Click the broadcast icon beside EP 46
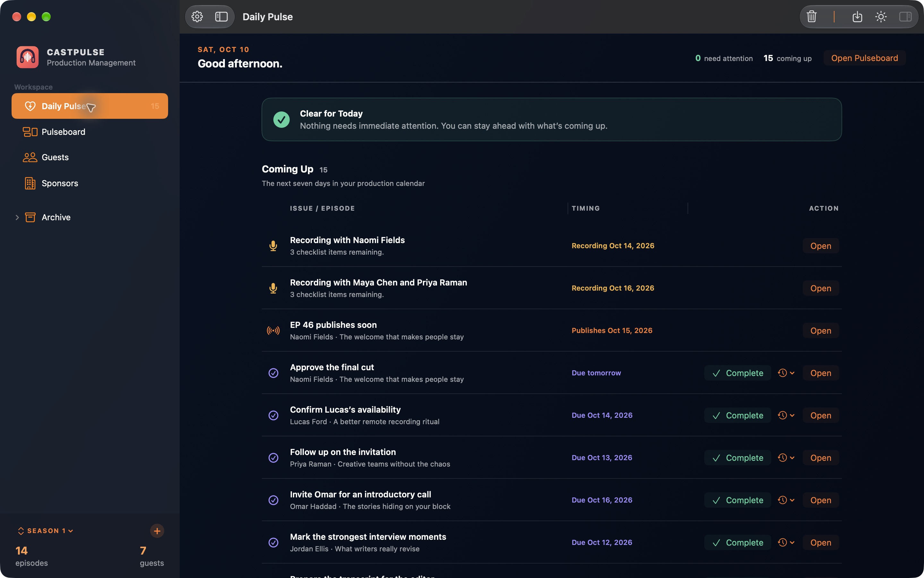Viewport: 924px width, 578px height. (x=273, y=331)
